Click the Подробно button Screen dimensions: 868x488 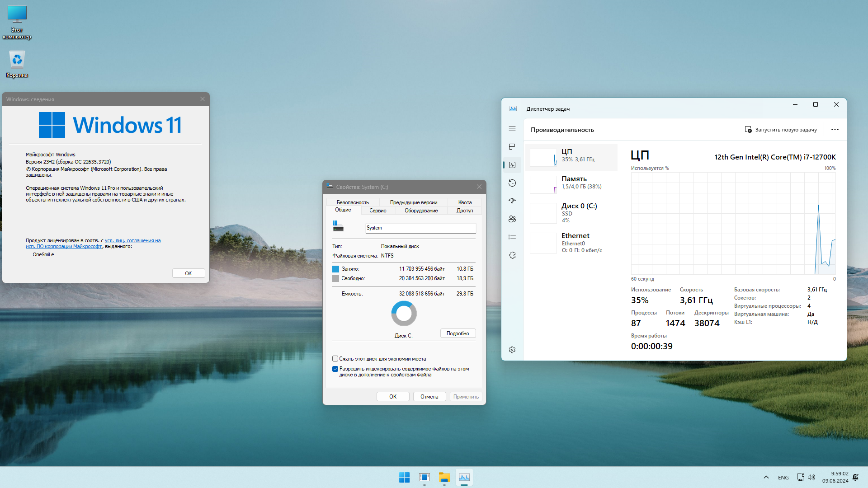(x=458, y=333)
